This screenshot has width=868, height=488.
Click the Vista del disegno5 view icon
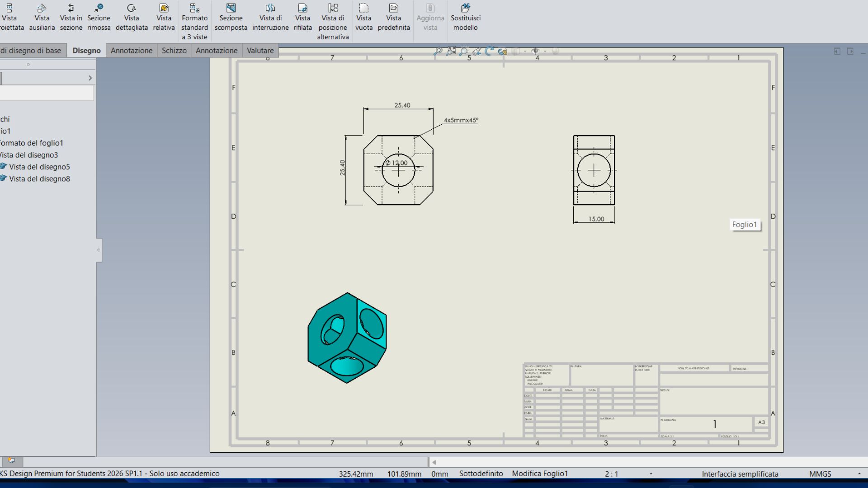click(4, 166)
